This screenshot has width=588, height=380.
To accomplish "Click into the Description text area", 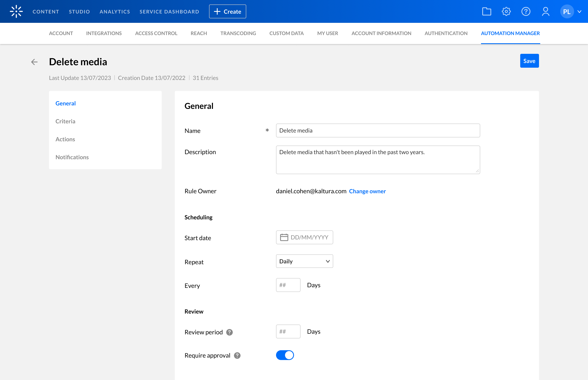I will pyautogui.click(x=378, y=160).
